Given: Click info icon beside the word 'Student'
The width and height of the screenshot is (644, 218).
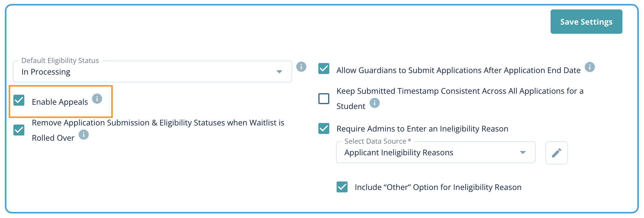Looking at the screenshot, I should click(375, 103).
